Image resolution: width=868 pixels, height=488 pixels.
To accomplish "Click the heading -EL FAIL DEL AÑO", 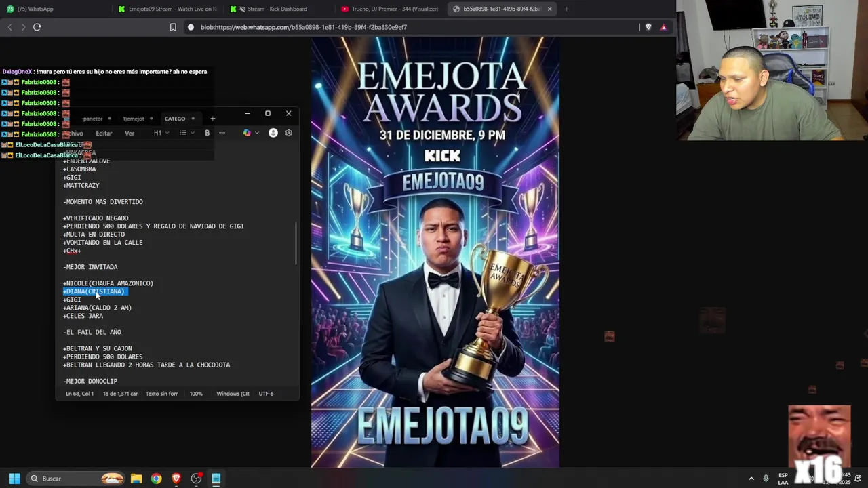I will [x=92, y=332].
